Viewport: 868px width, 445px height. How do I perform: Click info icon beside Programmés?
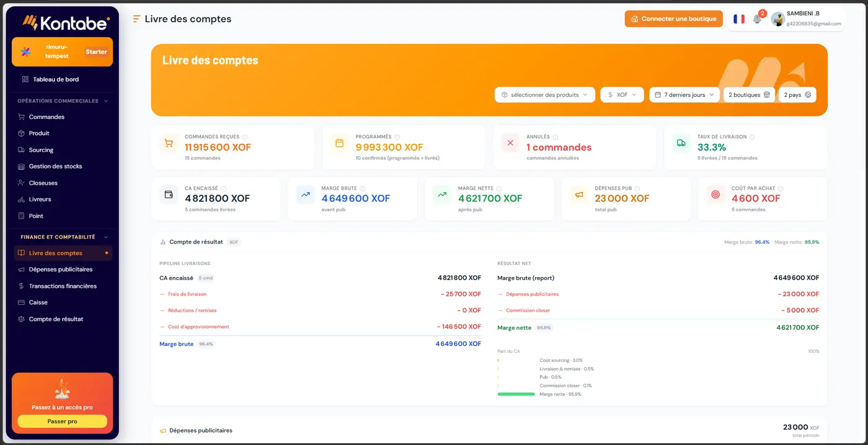pyautogui.click(x=397, y=137)
